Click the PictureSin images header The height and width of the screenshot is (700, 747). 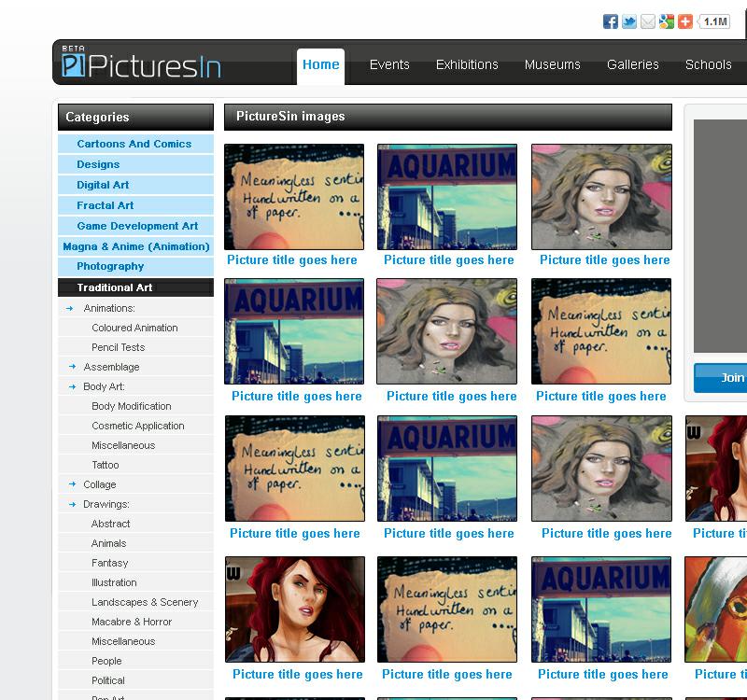(x=448, y=117)
